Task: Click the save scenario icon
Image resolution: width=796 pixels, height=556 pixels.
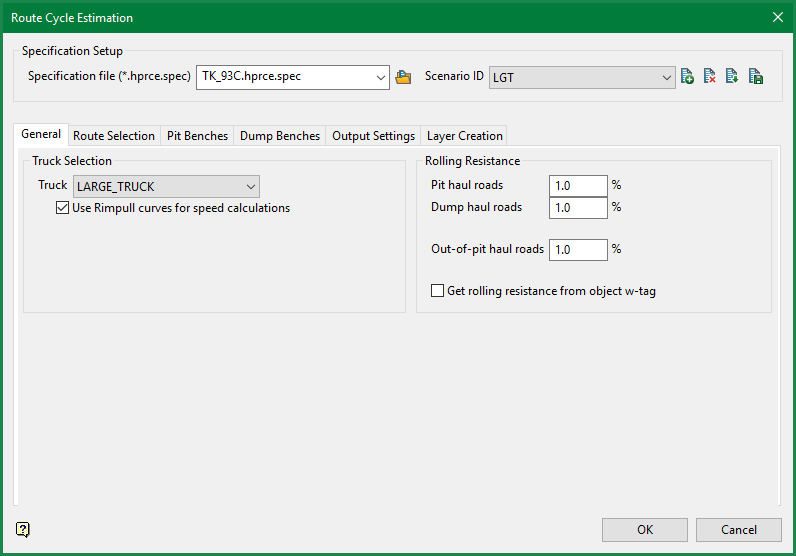Action: (756, 77)
